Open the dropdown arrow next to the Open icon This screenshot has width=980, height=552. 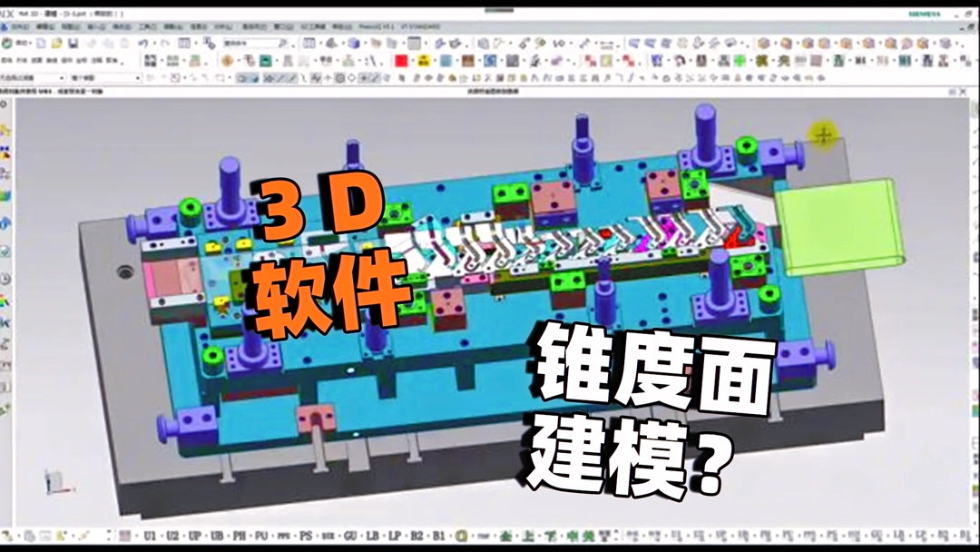click(x=64, y=42)
